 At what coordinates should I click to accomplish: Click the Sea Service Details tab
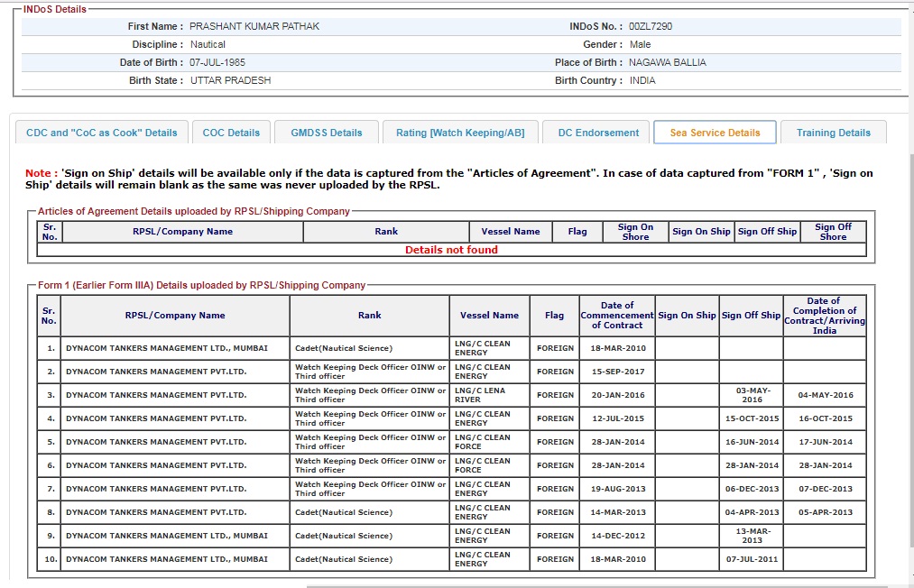715,133
